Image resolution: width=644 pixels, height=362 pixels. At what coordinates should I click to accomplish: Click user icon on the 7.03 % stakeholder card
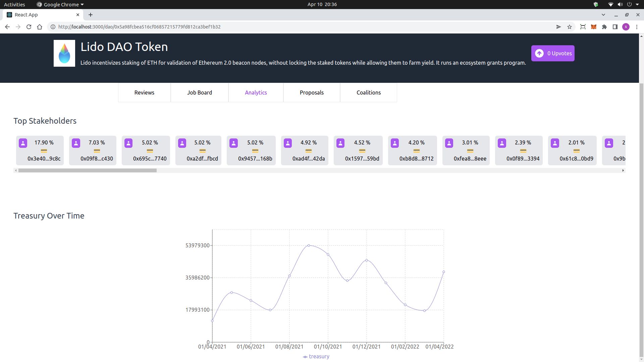point(76,143)
